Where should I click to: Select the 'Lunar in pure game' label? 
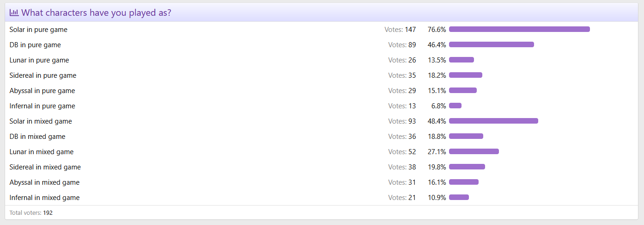coord(39,60)
